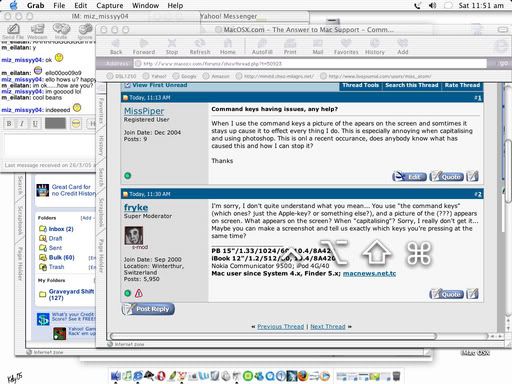
Task: Click the History toolbar icon
Action: (x=375, y=46)
